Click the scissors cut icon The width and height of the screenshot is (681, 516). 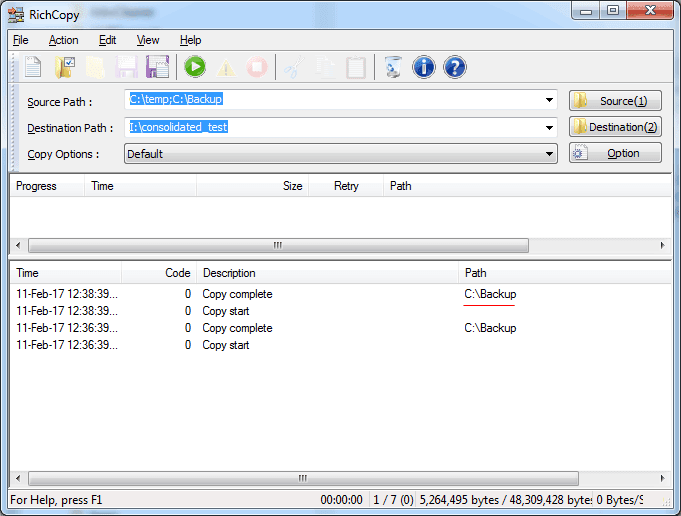coord(294,67)
